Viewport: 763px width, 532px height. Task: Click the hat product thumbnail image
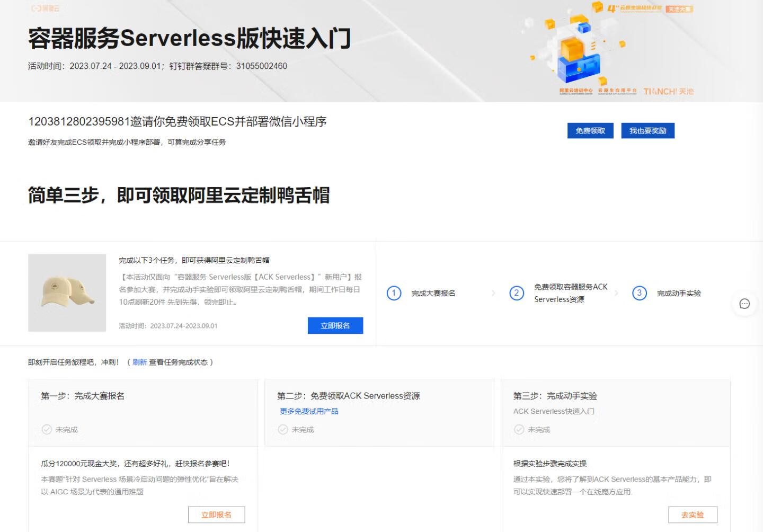[67, 292]
